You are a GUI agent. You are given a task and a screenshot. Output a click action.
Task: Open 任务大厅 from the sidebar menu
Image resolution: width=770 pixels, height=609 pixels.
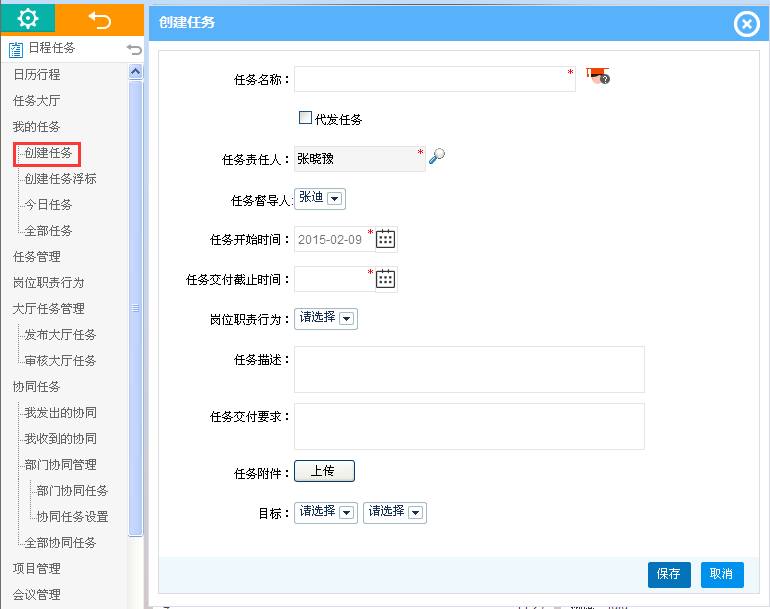[x=36, y=101]
